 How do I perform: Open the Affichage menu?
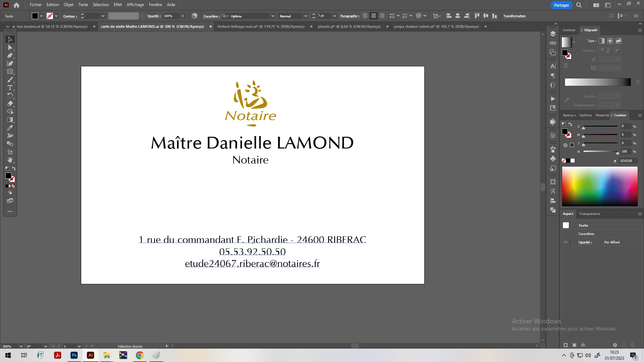(x=135, y=5)
